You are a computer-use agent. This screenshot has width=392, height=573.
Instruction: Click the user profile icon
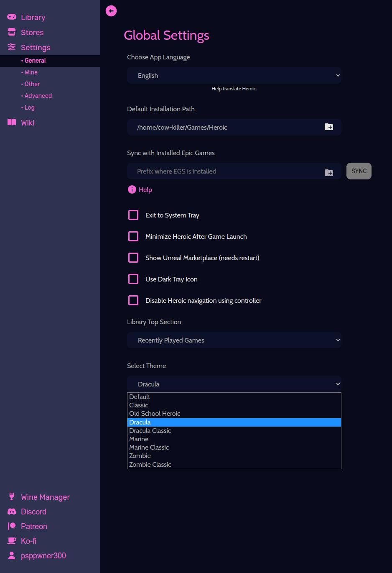coord(12,555)
